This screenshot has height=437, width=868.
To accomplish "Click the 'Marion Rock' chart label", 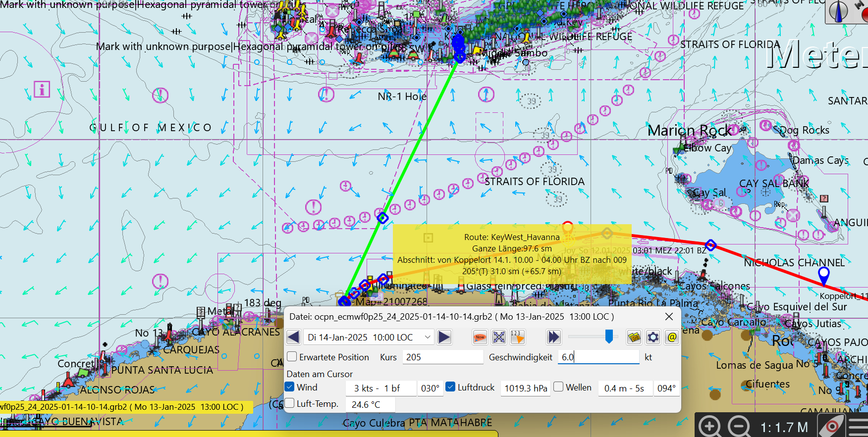I will click(690, 130).
